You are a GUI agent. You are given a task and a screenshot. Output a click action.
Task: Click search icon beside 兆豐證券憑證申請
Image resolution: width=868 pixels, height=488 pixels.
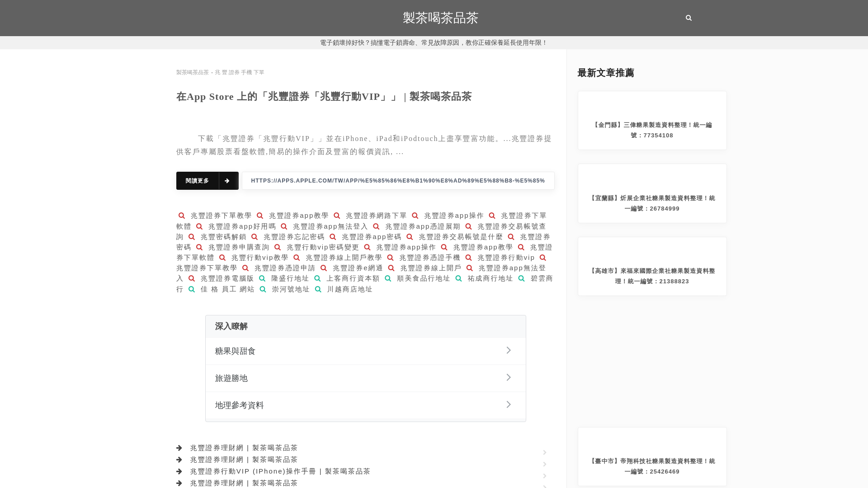245,268
